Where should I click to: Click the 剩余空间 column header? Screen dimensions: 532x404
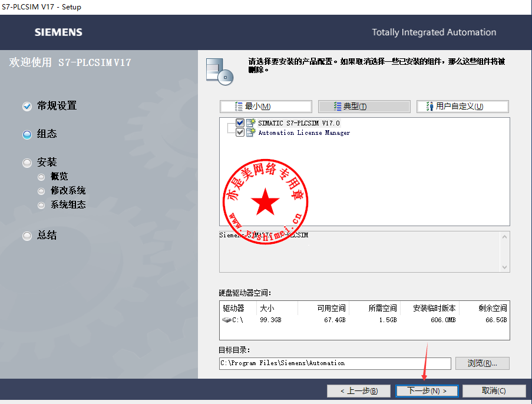tap(493, 308)
